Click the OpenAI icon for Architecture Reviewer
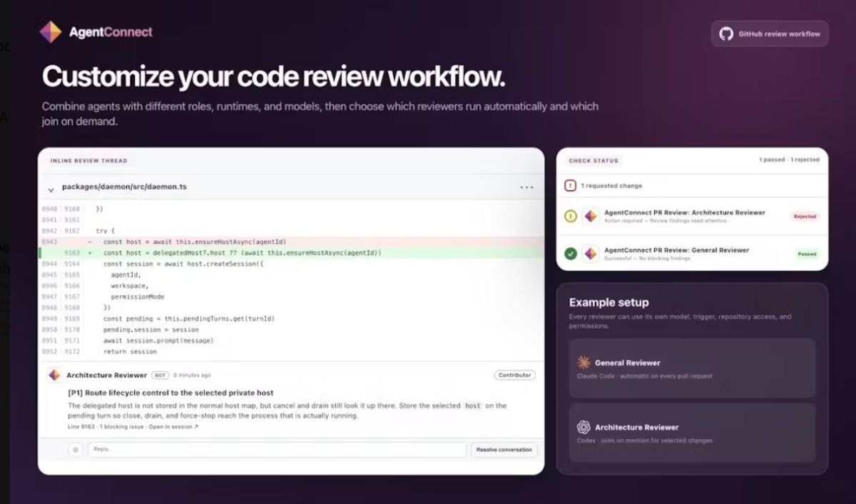856x504 pixels. point(584,427)
